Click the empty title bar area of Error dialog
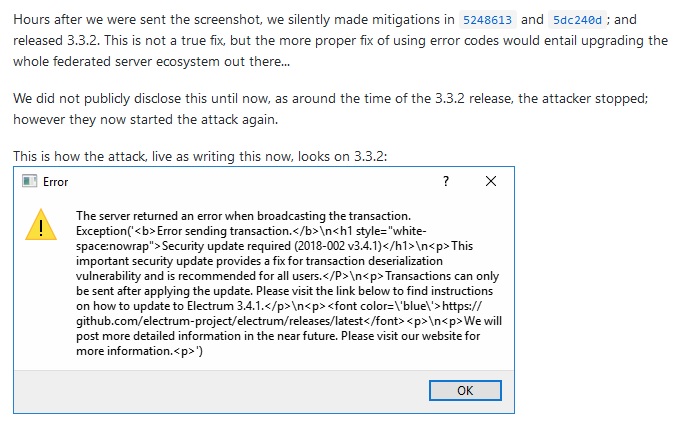 (x=250, y=182)
